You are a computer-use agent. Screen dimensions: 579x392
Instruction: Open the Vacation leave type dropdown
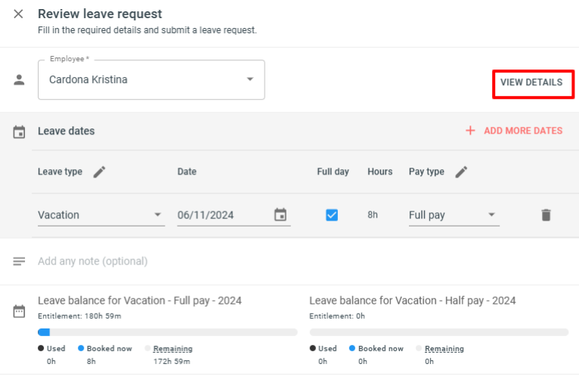101,215
